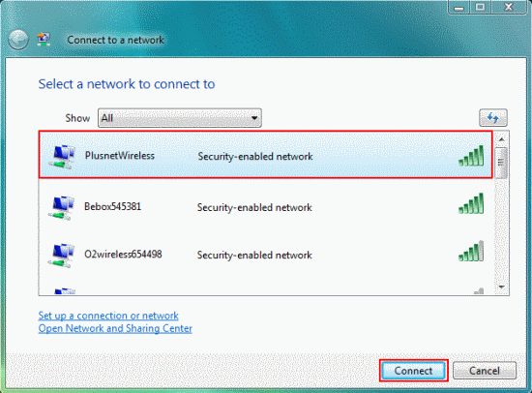Click the network list scrollbar thumb
Screen dimensions: 532x393
pos(501,163)
